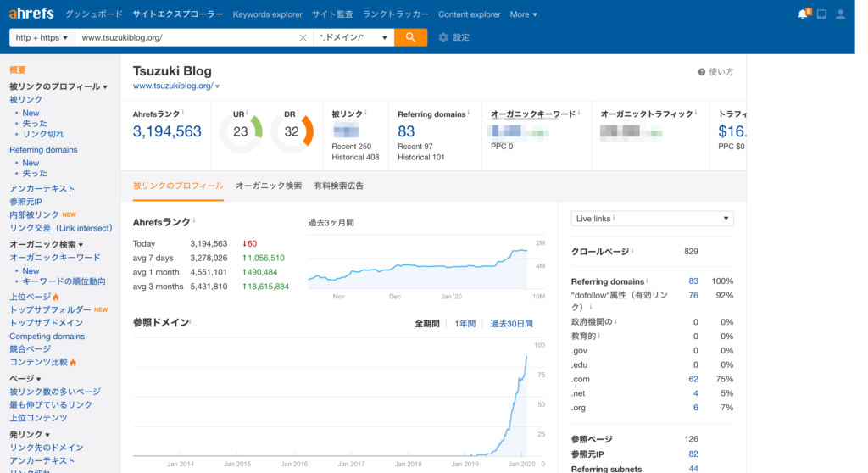The width and height of the screenshot is (868, 473).
Task: Open オーガニックキーワード sidebar link
Action: pos(55,258)
